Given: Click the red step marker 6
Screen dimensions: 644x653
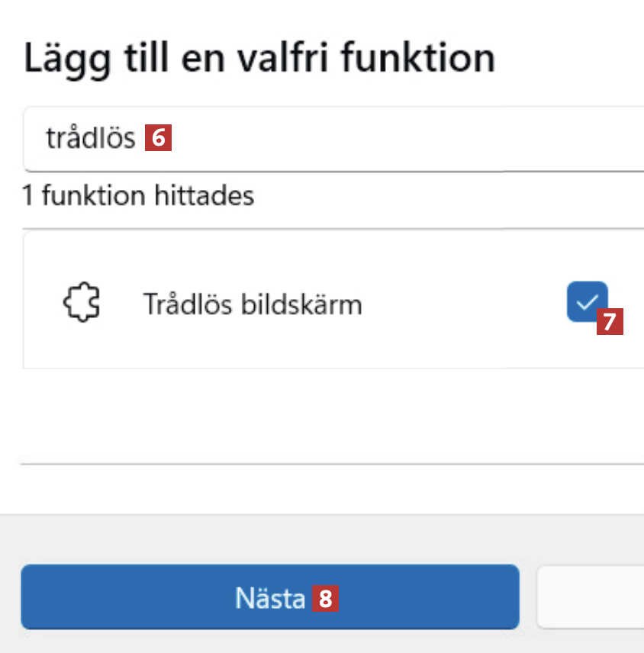Looking at the screenshot, I should (x=159, y=138).
